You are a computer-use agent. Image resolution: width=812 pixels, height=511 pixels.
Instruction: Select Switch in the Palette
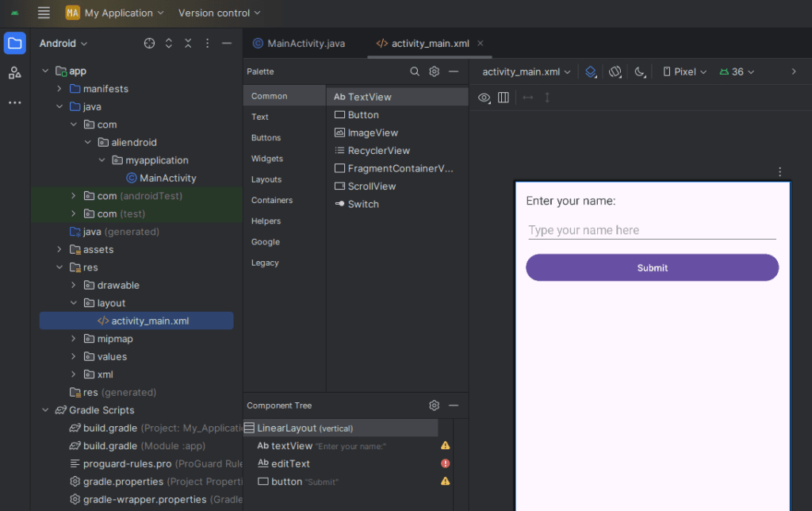click(397, 204)
